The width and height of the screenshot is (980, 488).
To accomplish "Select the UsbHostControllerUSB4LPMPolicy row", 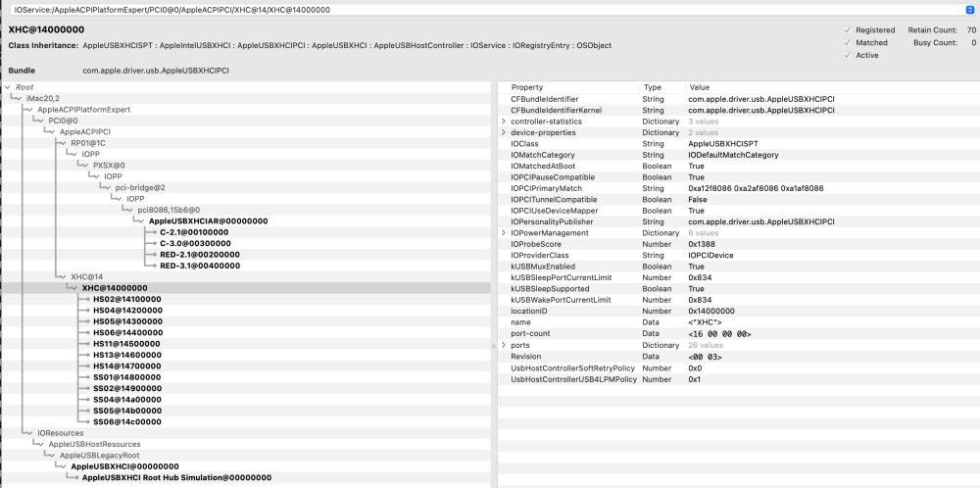I will coord(738,379).
